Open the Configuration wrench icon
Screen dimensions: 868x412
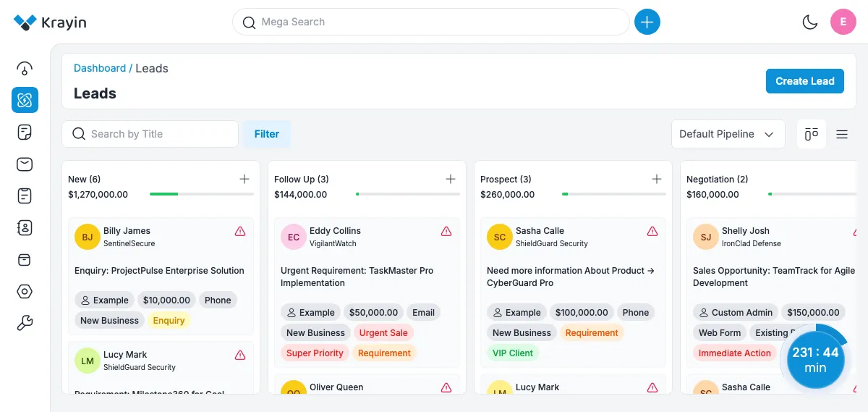[25, 323]
